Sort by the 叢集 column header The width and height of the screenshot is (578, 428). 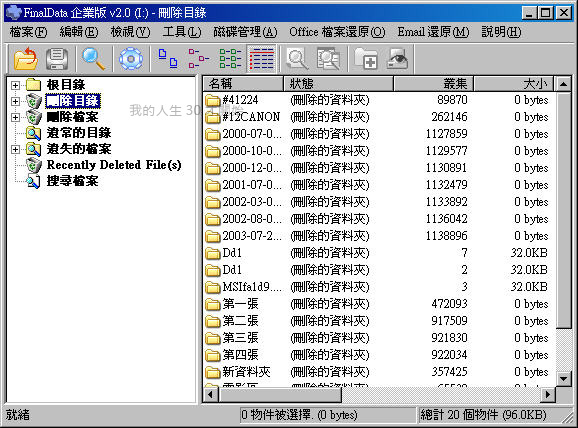[x=434, y=84]
